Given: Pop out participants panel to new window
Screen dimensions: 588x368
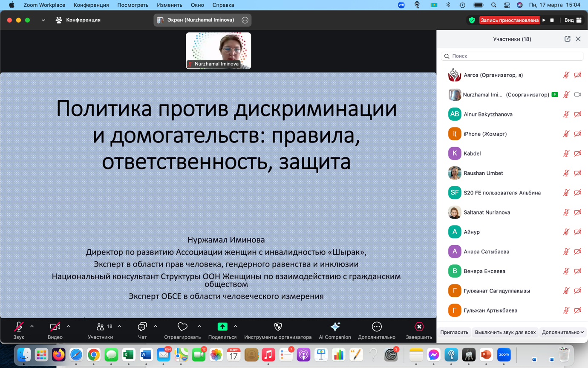Looking at the screenshot, I should (x=567, y=38).
